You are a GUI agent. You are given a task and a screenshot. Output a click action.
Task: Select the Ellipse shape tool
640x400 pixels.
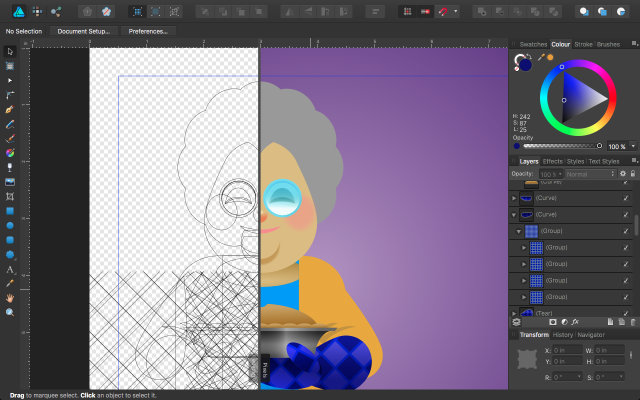[10, 225]
